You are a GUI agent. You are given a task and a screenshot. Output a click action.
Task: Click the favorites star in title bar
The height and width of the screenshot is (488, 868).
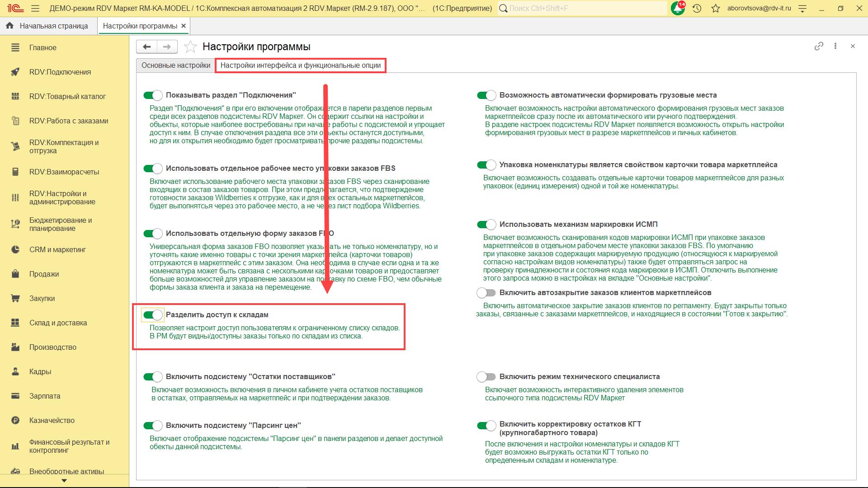tap(716, 8)
